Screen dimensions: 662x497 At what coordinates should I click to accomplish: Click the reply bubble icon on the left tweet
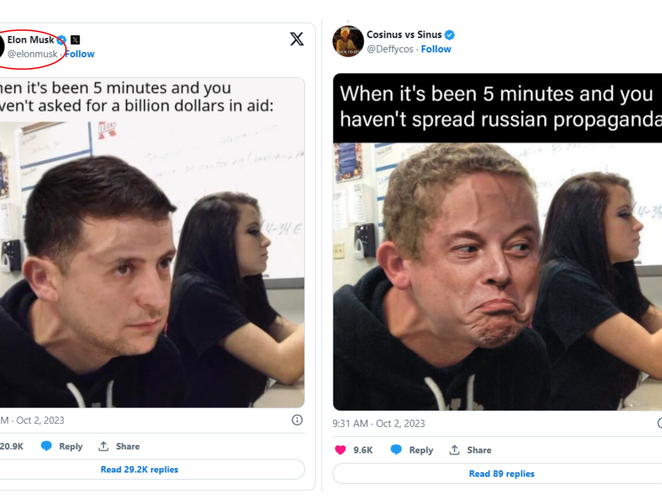coord(46,446)
